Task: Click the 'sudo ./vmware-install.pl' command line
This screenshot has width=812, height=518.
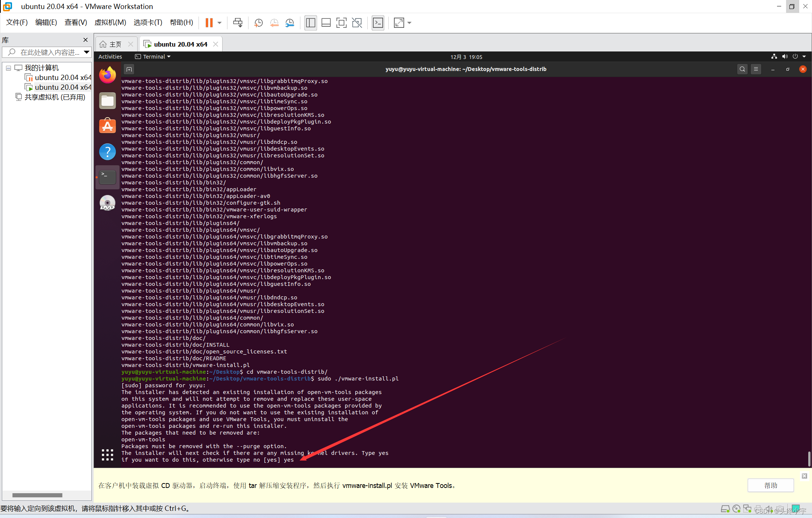Action: pyautogui.click(x=358, y=379)
